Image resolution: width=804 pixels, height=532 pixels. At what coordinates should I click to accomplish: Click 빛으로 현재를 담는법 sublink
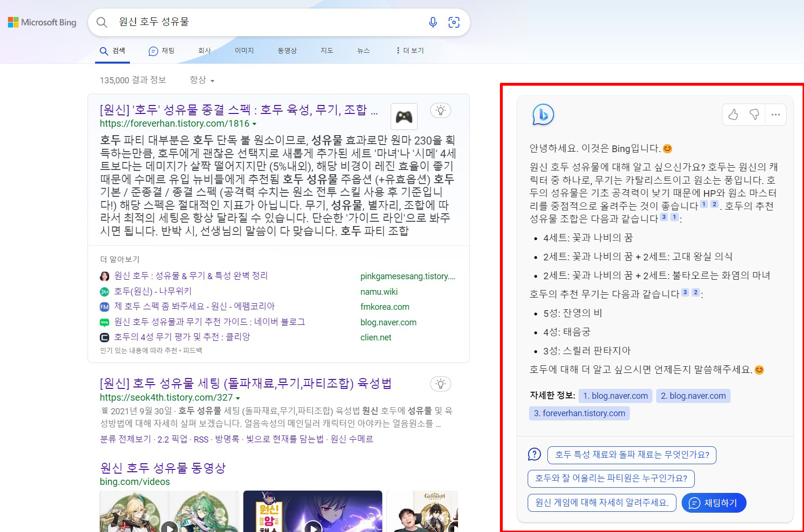pos(285,439)
